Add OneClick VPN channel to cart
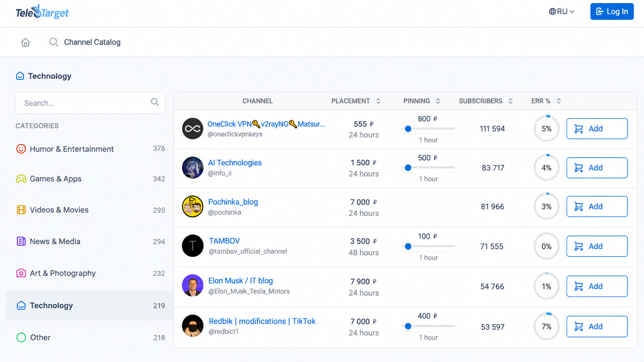The height and width of the screenshot is (362, 644). (597, 128)
